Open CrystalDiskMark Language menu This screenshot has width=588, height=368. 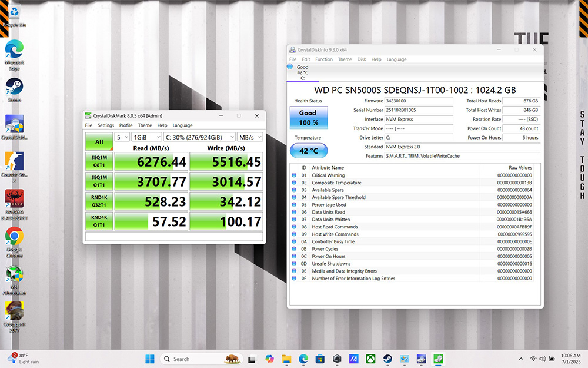coord(183,125)
